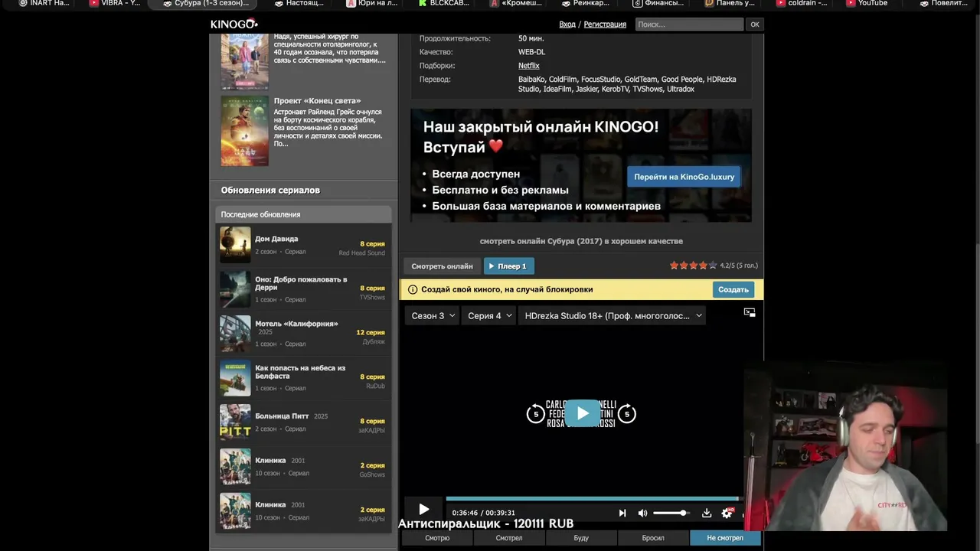The image size is (980, 551).
Task: Open player quality settings gear
Action: 727,513
